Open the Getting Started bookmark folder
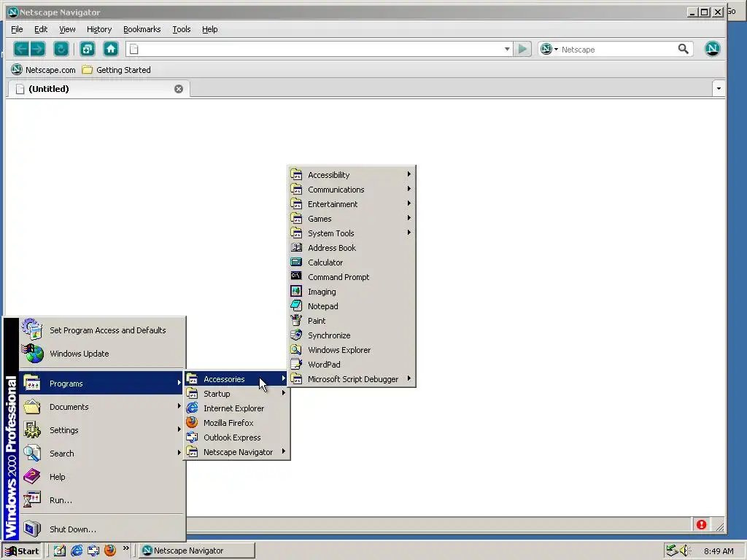This screenshot has width=747, height=560. point(116,70)
